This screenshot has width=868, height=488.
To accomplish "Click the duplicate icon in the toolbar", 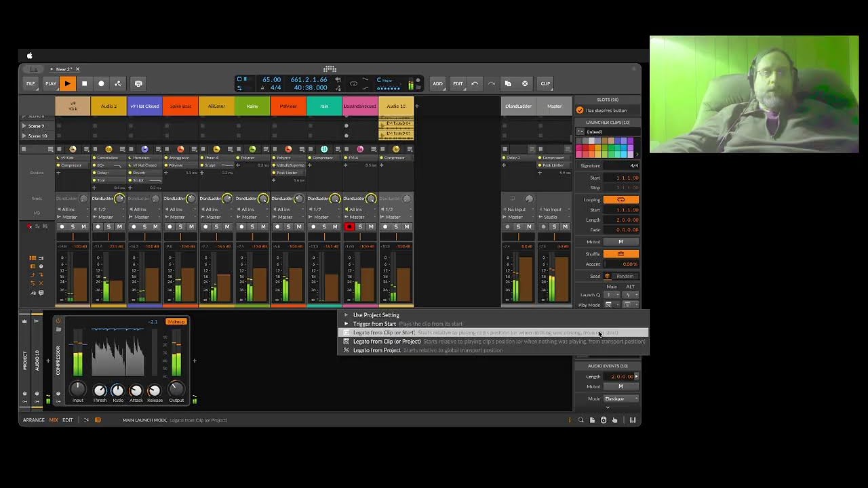I will [x=508, y=83].
